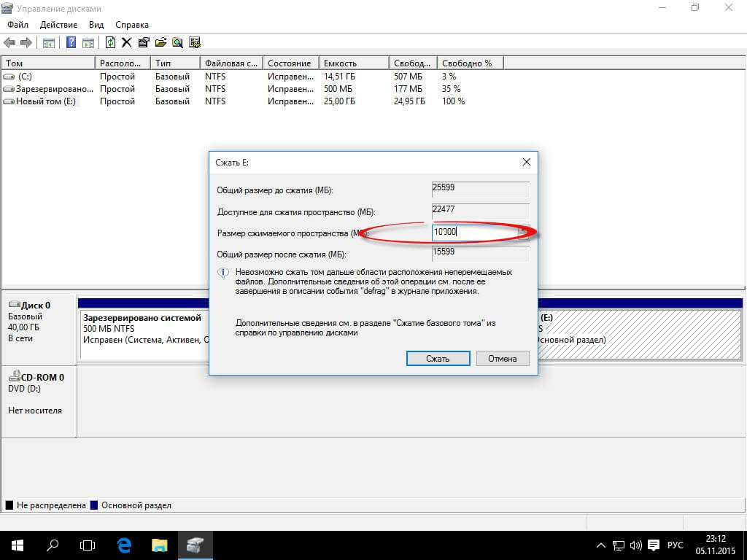Screen dimensions: 747x560
Task: Click the green Refresh toolbar icon
Action: (x=110, y=42)
